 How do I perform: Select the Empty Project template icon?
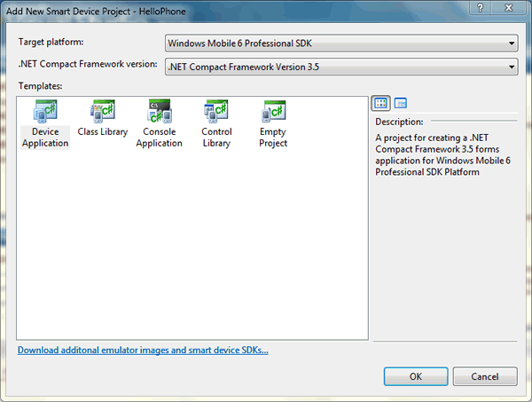click(x=273, y=111)
